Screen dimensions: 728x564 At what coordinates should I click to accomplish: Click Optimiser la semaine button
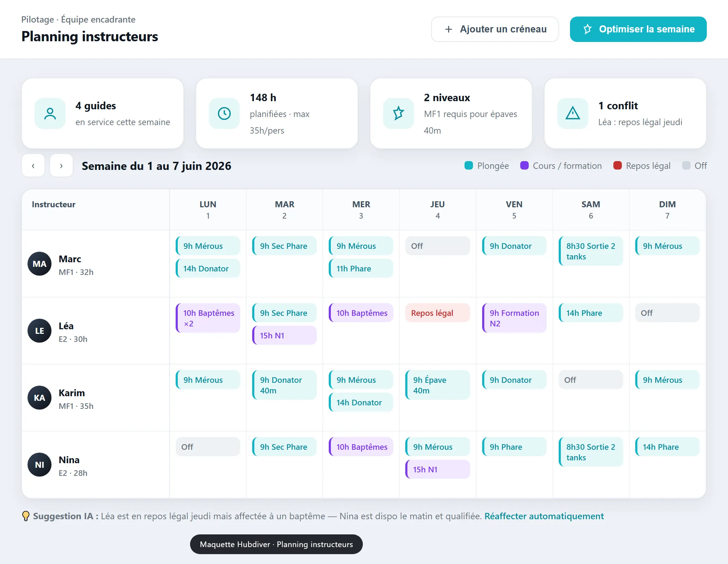coord(638,29)
